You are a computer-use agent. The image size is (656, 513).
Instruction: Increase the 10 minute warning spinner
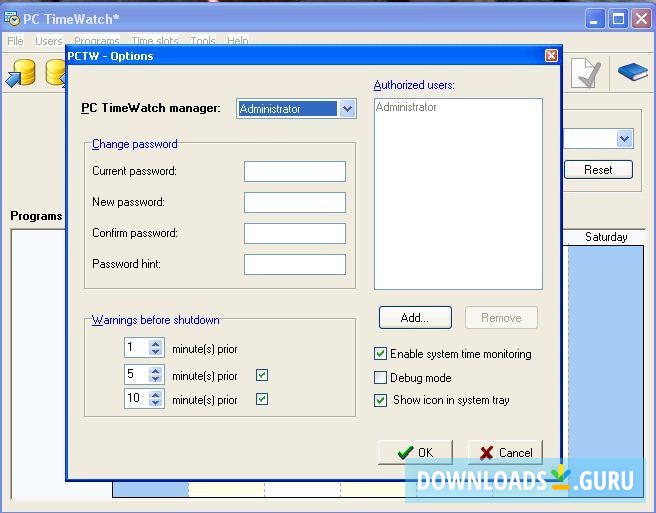(x=156, y=394)
